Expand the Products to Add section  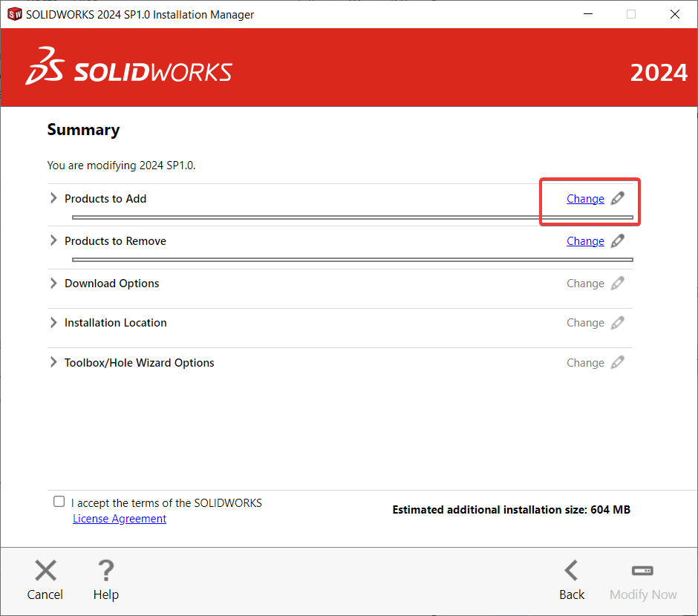point(53,198)
